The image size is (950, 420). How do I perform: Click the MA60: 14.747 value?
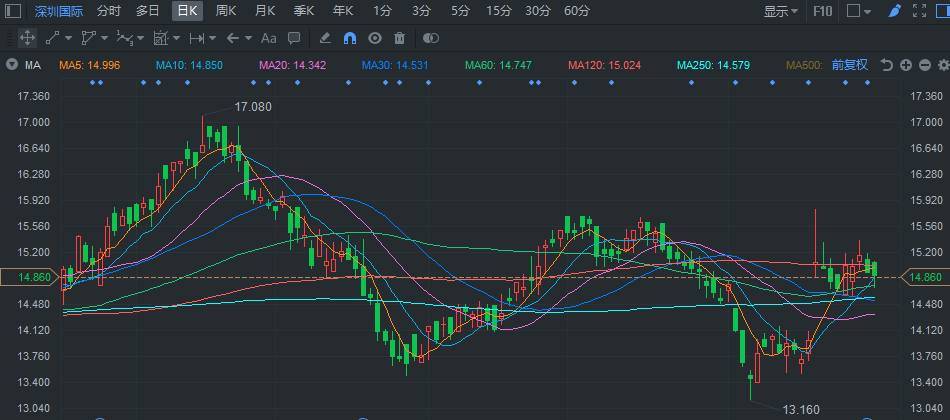point(498,65)
